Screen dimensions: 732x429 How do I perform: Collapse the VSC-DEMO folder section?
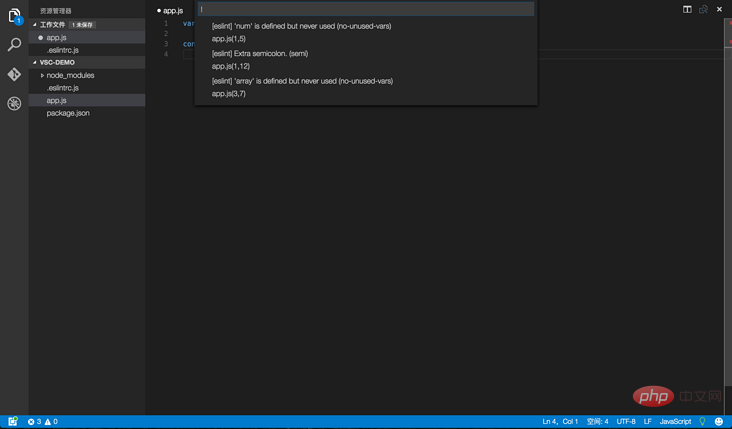tap(56, 62)
